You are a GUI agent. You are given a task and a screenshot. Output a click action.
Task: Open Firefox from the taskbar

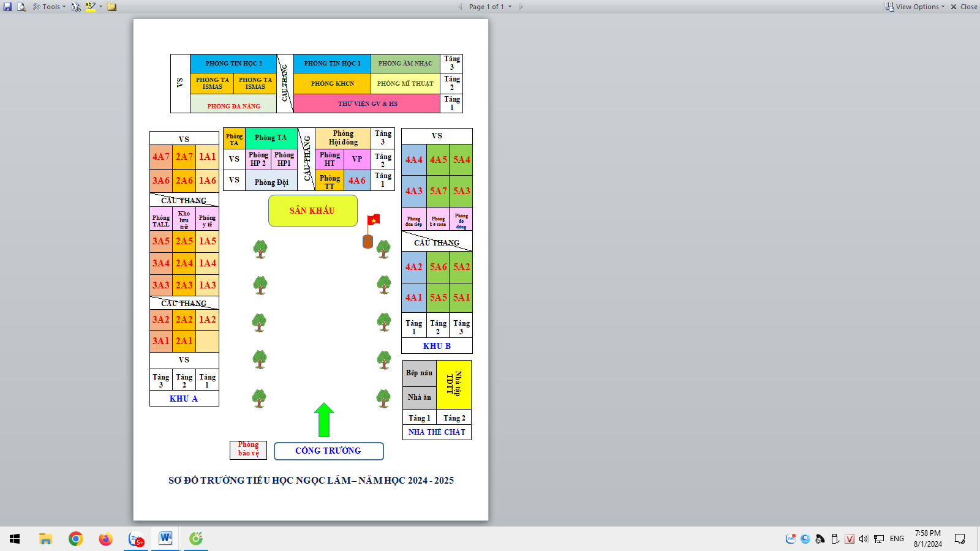105,539
